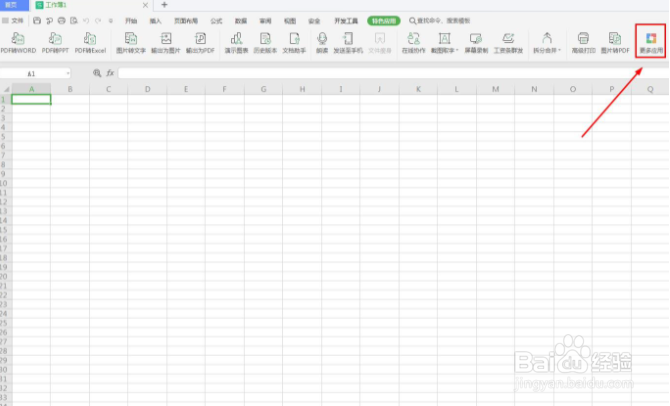Switch to the 页面布局 Page Layout tab
Screen dimensions: 670x406
(185, 21)
